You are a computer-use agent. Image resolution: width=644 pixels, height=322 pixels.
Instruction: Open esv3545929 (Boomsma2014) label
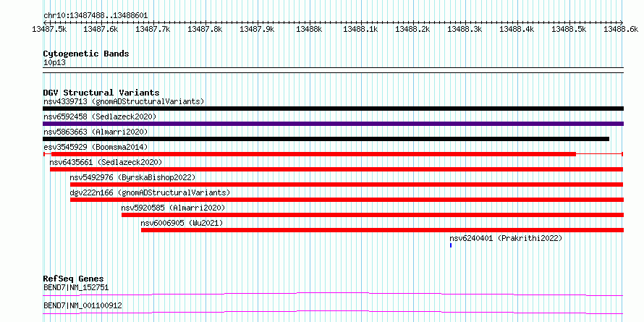pos(96,147)
